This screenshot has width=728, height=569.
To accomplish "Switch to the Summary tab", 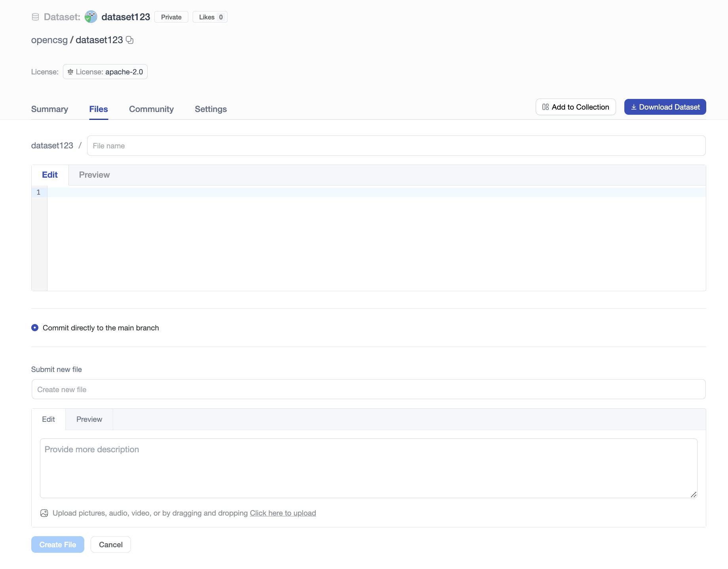I will click(49, 109).
